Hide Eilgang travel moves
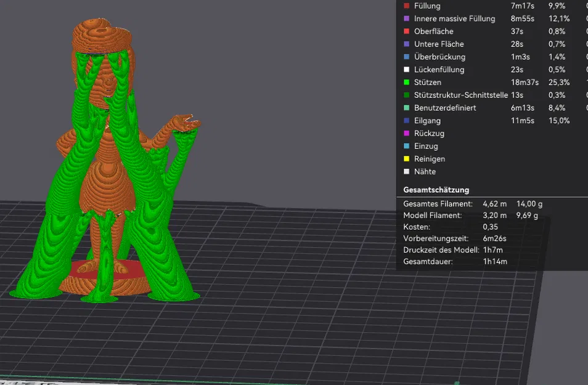 428,121
